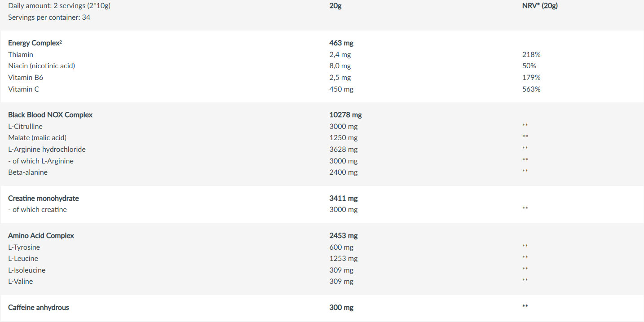Select the 10278 mg total amount

click(345, 115)
